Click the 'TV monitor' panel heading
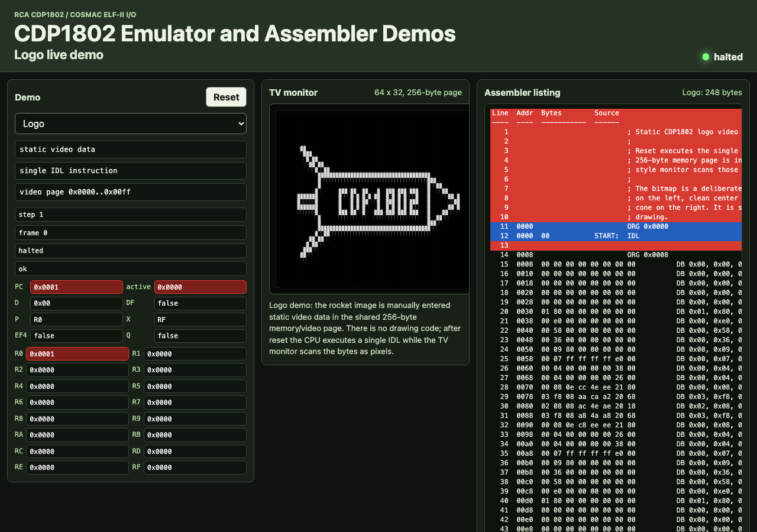Screen dimensions: 757x532 coord(293,93)
